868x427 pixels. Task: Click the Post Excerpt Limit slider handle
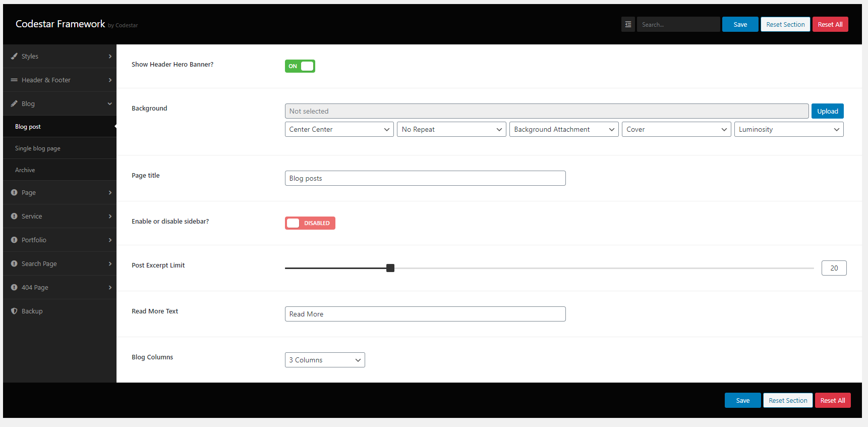pos(390,268)
